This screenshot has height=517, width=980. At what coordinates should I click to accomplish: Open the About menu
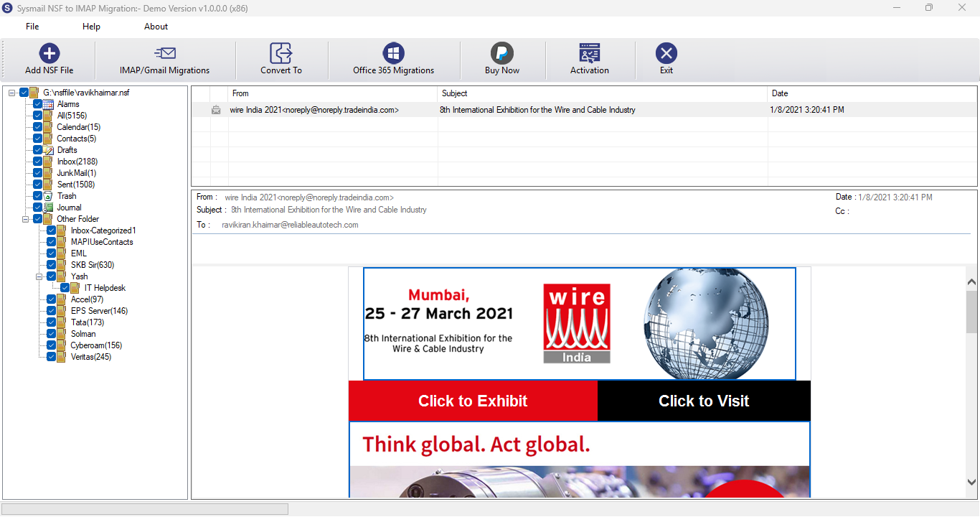click(156, 27)
